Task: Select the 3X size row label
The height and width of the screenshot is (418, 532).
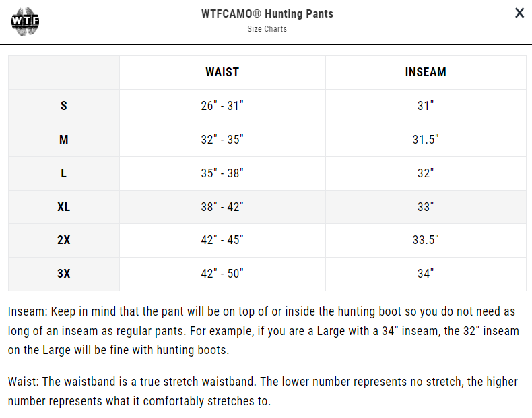Action: point(64,274)
